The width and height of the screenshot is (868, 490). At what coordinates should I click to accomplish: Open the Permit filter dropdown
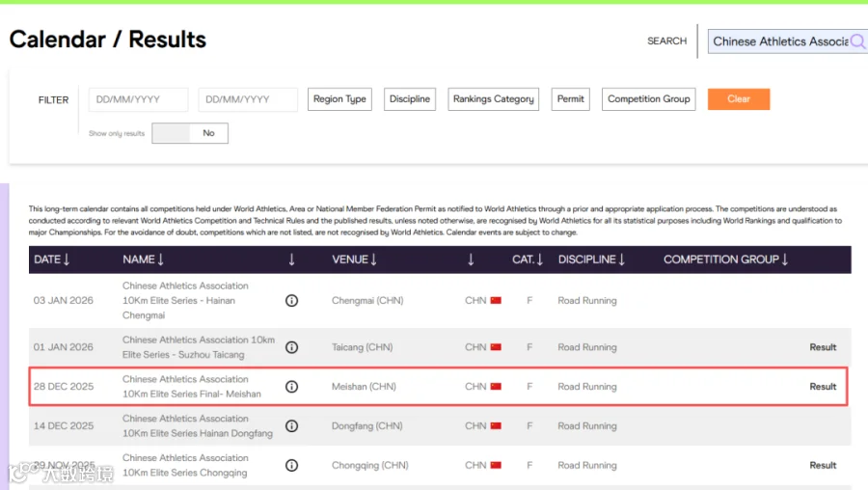pyautogui.click(x=570, y=99)
